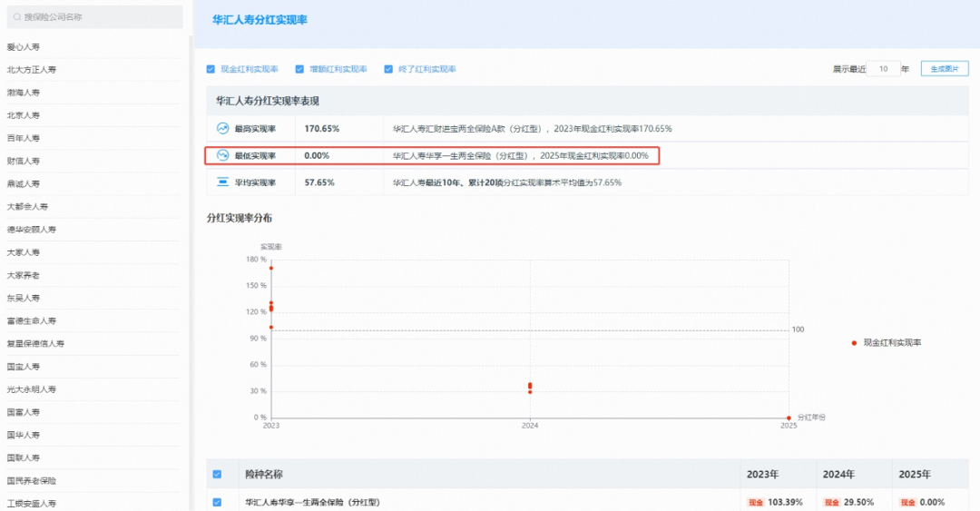
Task: Click the highest 2023 data point on chart
Action: pyautogui.click(x=271, y=268)
